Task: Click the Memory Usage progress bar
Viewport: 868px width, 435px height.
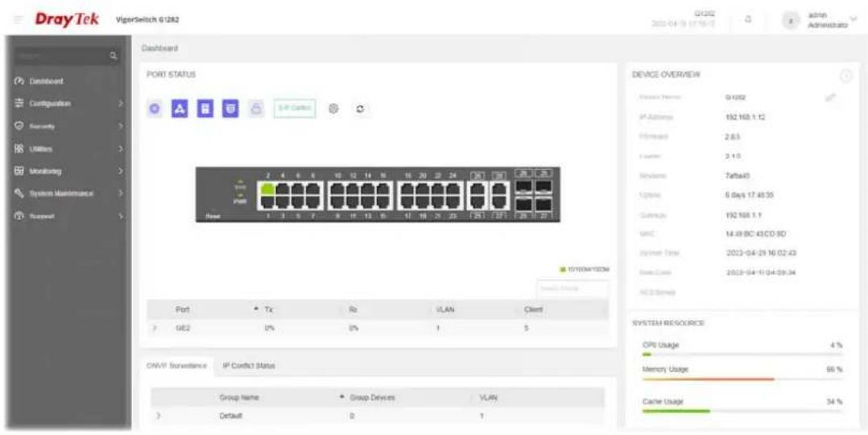Action: 742,379
